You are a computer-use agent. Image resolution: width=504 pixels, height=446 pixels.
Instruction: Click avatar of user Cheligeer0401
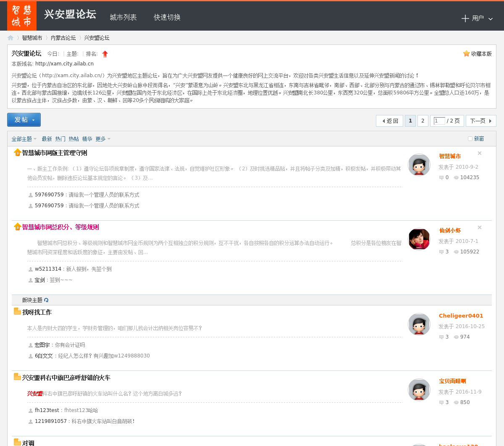(x=419, y=324)
